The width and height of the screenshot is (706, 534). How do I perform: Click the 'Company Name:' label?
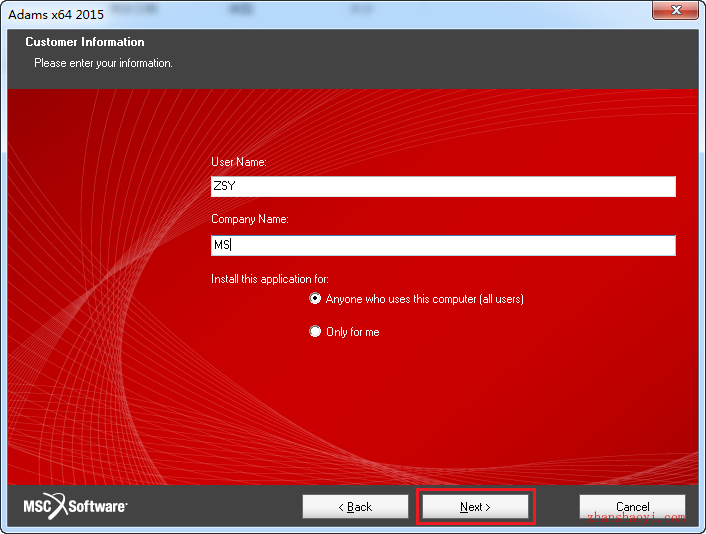pos(250,219)
